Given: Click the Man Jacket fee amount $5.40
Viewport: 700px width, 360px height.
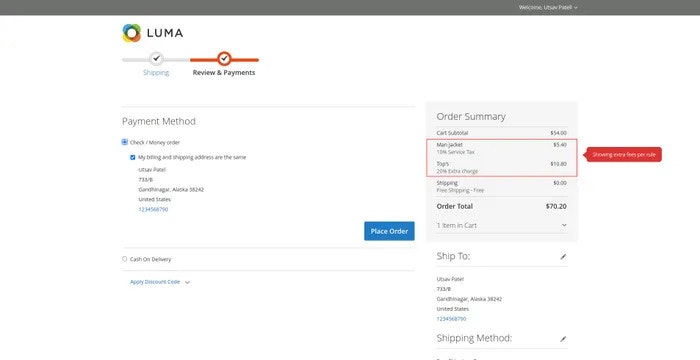Looking at the screenshot, I should 560,145.
